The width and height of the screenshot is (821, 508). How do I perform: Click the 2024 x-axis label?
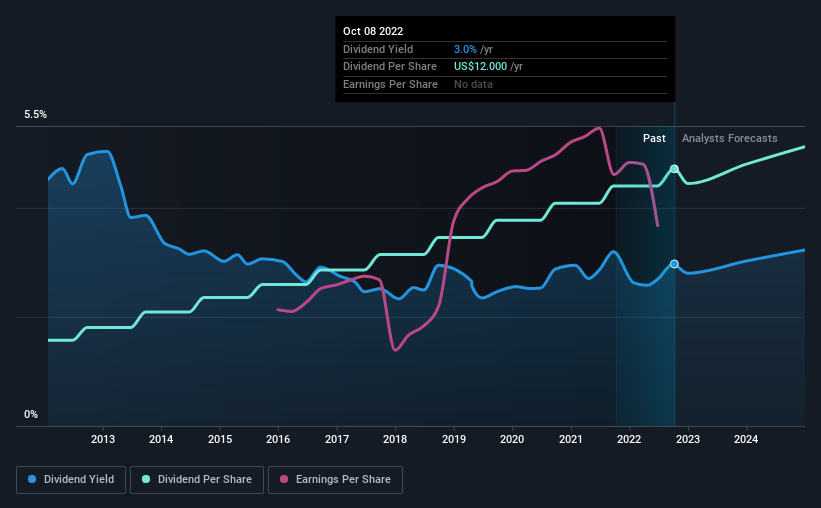point(746,439)
